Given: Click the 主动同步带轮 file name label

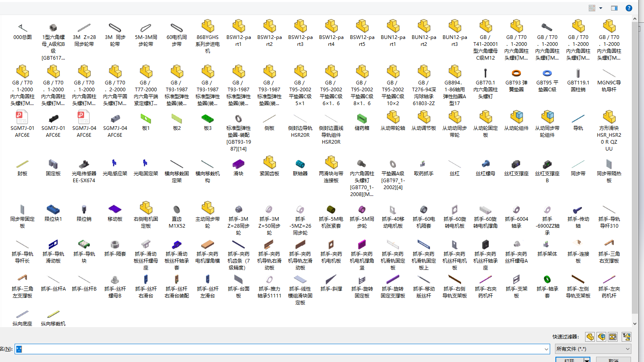Looking at the screenshot, I should 208,222.
